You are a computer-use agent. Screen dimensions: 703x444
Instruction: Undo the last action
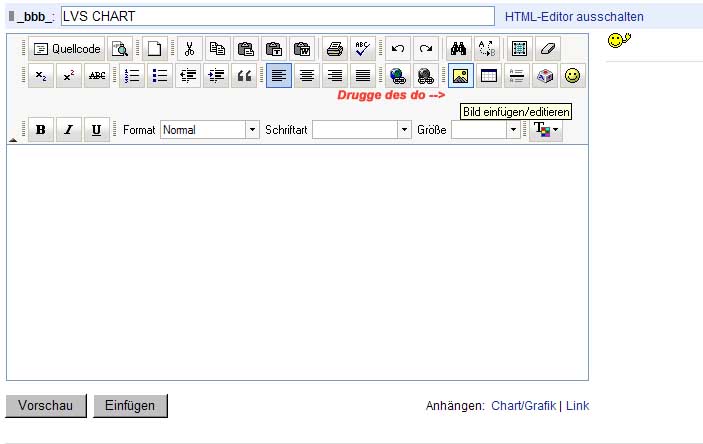click(x=398, y=48)
